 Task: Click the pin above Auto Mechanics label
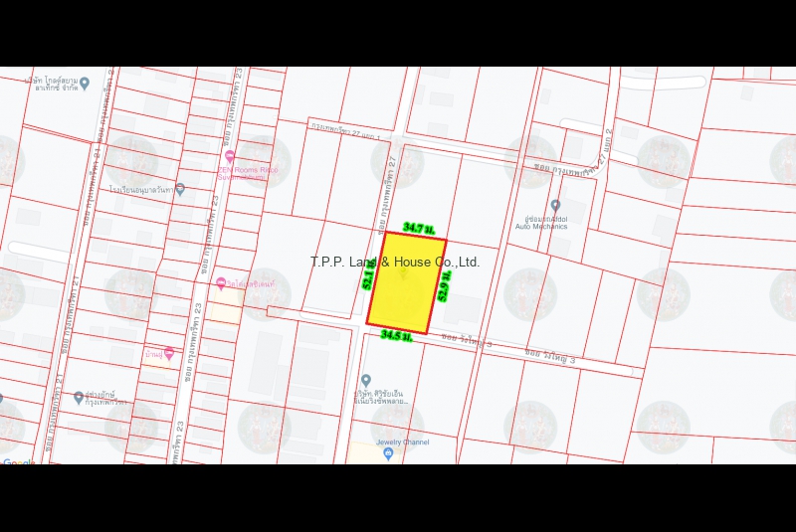pyautogui.click(x=555, y=206)
